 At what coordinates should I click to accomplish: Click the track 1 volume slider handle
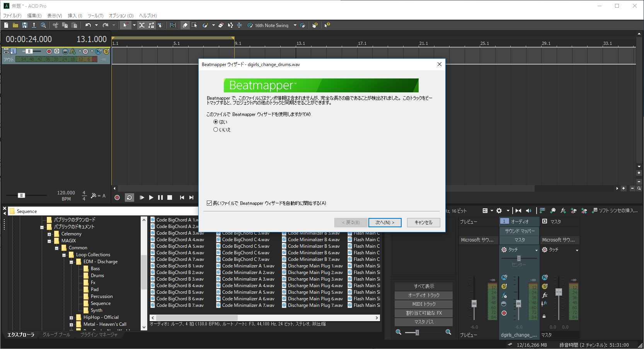29,51
